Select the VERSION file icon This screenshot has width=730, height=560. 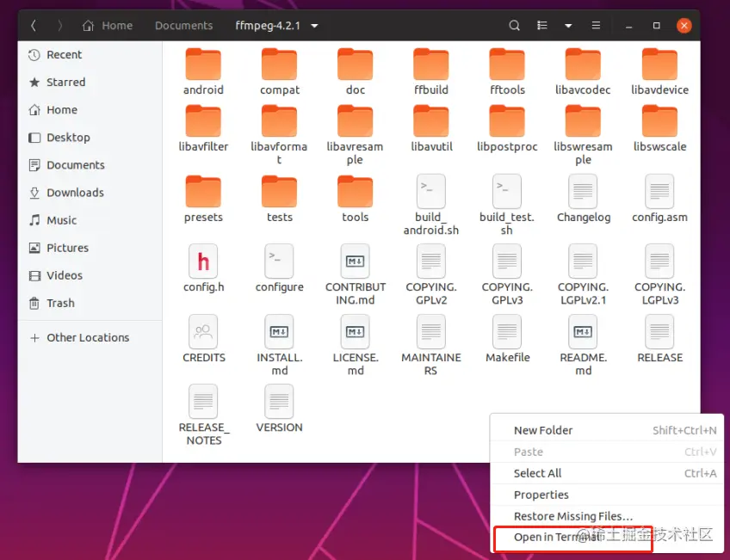279,402
